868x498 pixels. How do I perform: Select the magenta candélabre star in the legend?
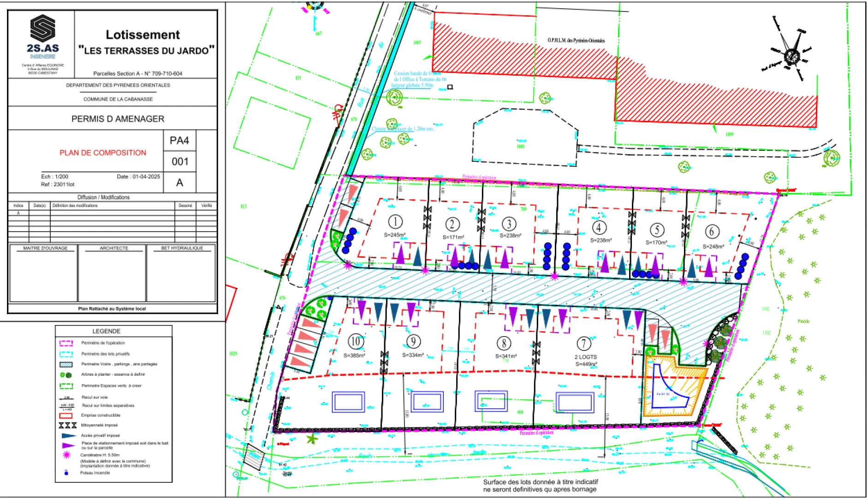66,455
